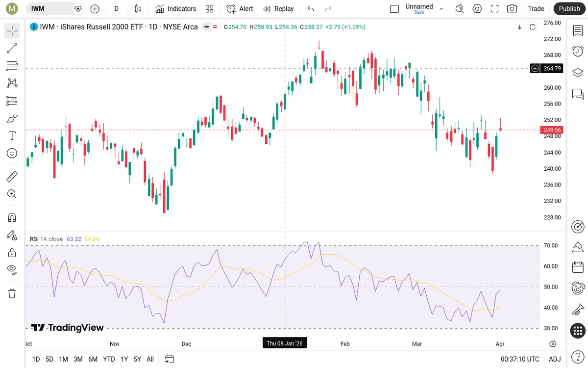The image size is (588, 368).
Task: Publish the chart idea
Action: click(569, 8)
